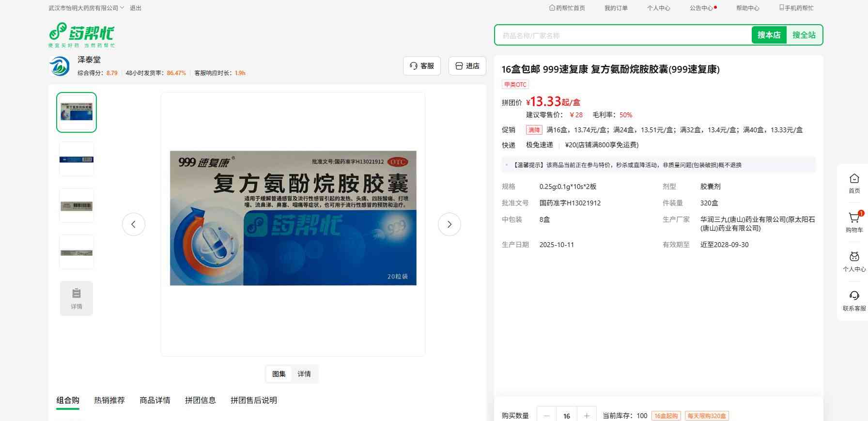The width and height of the screenshot is (868, 421).
Task: Click the 搜本店 search button
Action: [x=769, y=35]
